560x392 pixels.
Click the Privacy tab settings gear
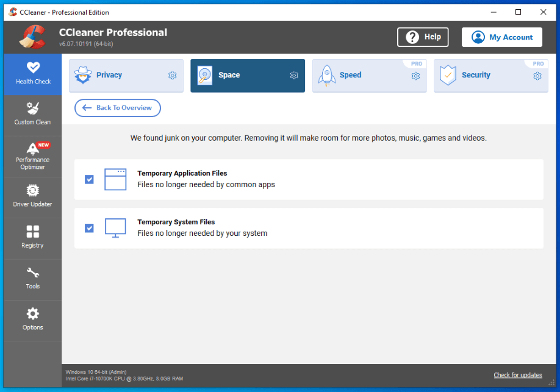click(172, 76)
